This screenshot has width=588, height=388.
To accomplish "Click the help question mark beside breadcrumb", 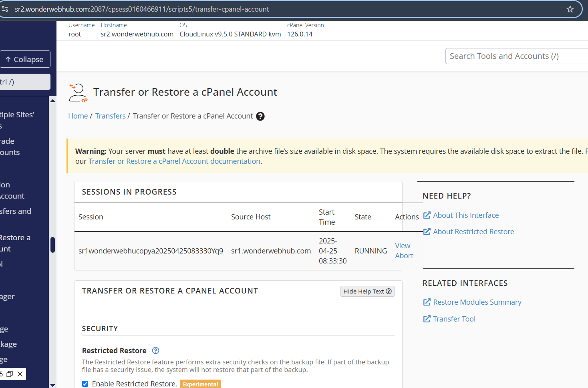I will click(x=260, y=116).
